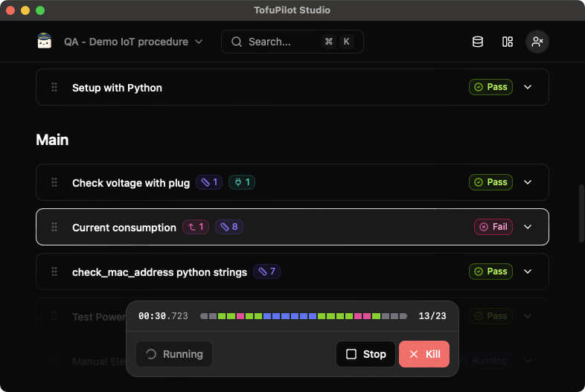Toggle the layout panels icon

pos(508,42)
